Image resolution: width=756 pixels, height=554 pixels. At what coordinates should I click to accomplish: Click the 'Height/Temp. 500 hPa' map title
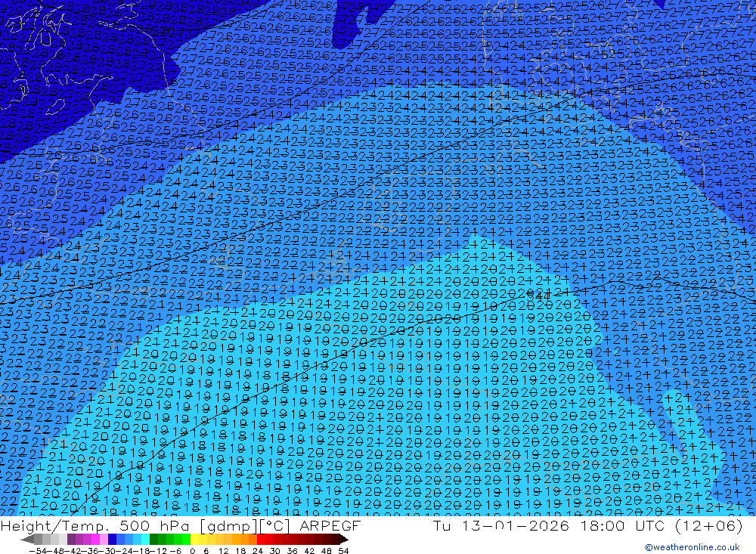coord(97,525)
